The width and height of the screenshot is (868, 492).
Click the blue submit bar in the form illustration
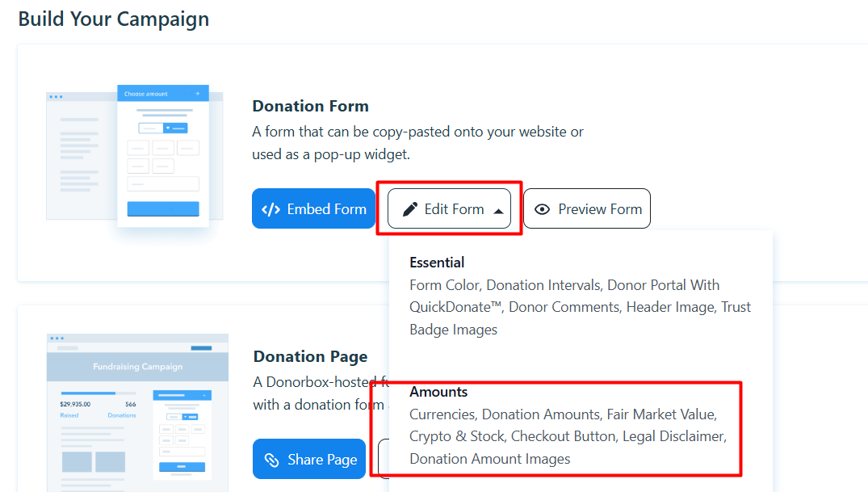click(163, 209)
